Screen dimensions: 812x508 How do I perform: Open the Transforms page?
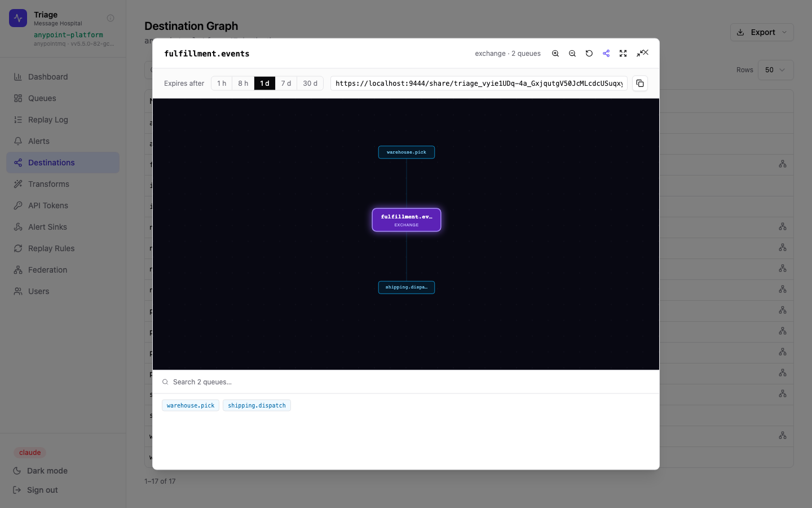(63, 184)
